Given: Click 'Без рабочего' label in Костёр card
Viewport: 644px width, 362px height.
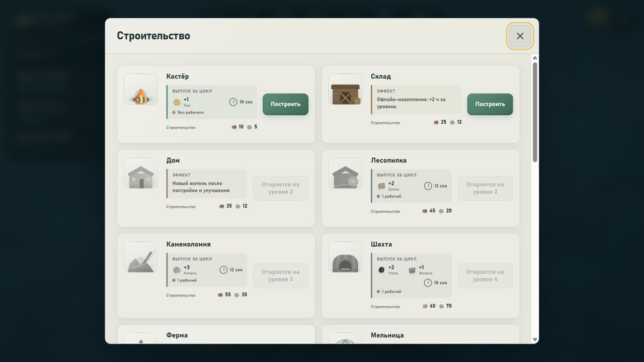Looking at the screenshot, I should coord(190,113).
